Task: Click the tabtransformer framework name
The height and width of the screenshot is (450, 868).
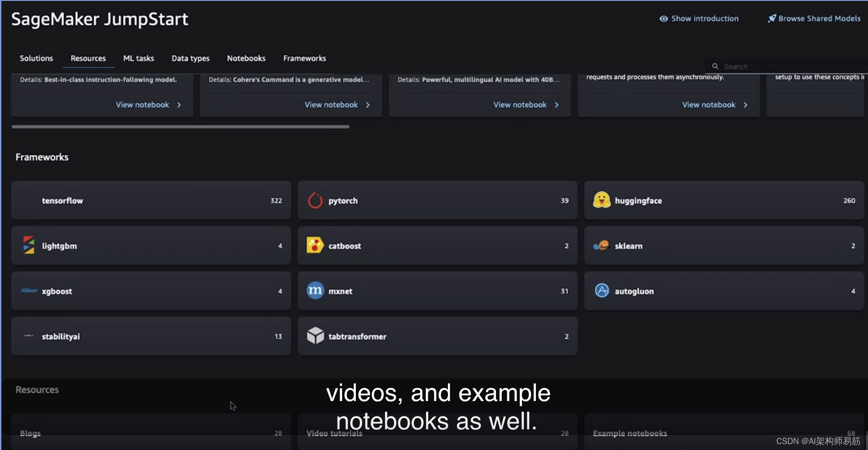Action: [357, 337]
